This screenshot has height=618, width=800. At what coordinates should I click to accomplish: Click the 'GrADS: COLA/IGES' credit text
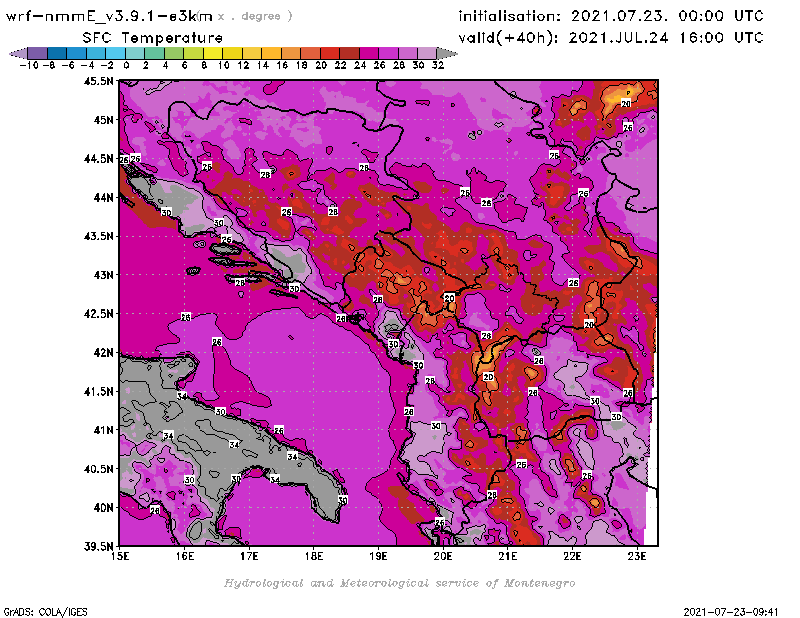click(x=46, y=612)
